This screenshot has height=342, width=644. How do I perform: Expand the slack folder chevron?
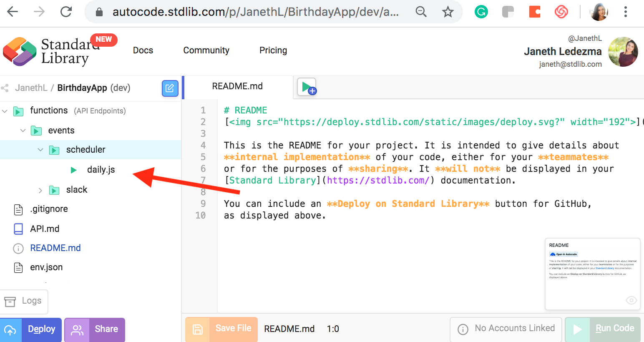[x=40, y=190]
